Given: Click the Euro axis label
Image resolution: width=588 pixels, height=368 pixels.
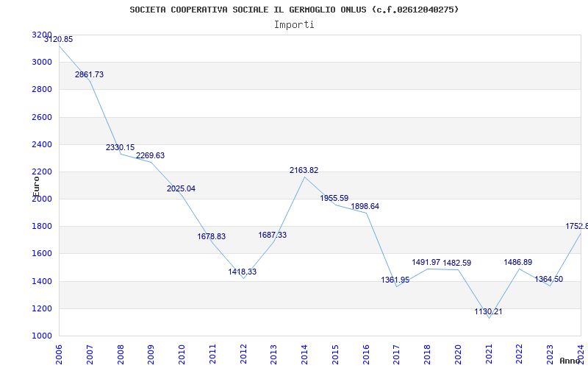Looking at the screenshot, I should 36,186.
